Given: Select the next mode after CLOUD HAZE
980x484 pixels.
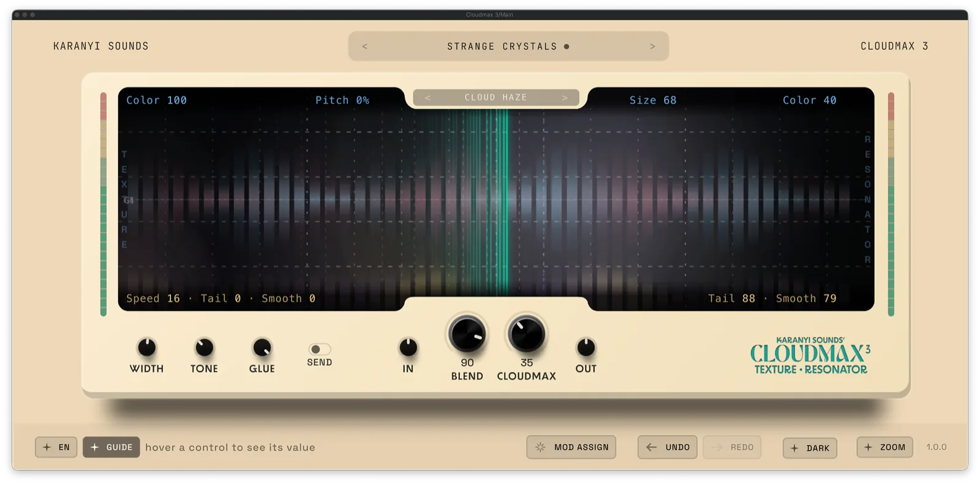Looking at the screenshot, I should [x=565, y=98].
